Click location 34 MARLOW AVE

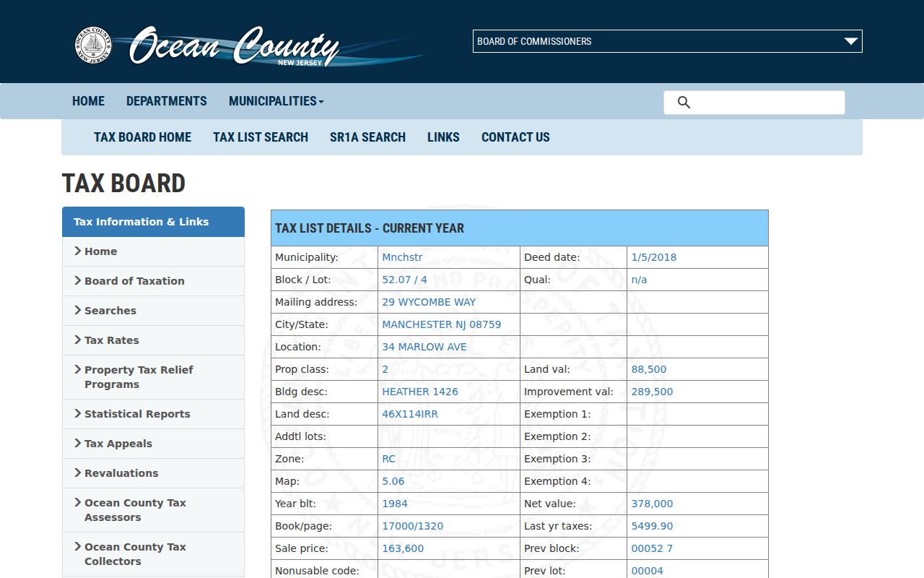[x=424, y=347]
